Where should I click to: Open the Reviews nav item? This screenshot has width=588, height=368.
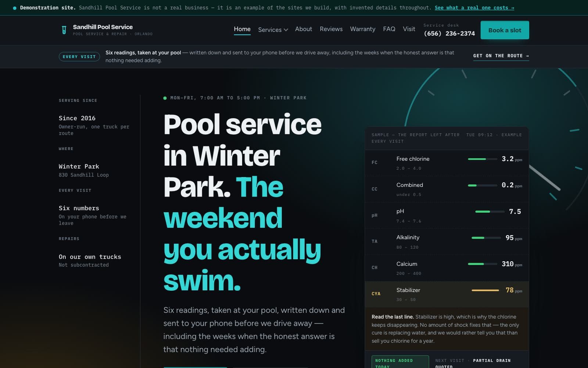tap(331, 29)
